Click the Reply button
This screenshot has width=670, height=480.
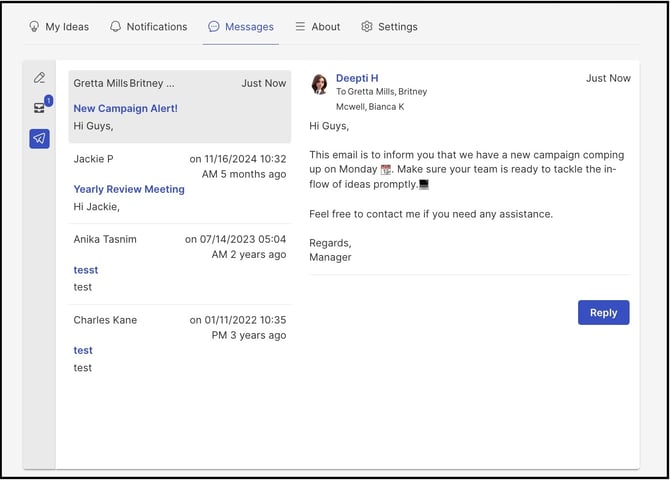(x=603, y=312)
